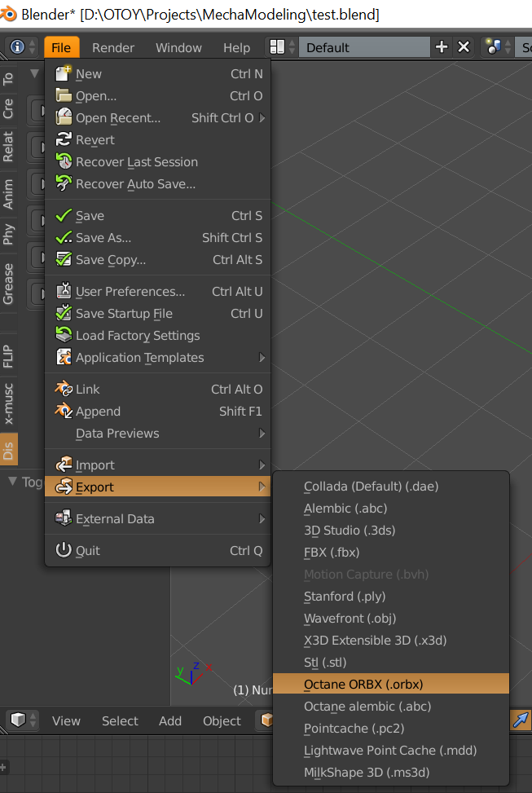532x793 pixels.
Task: Click the File menu
Action: [x=61, y=47]
